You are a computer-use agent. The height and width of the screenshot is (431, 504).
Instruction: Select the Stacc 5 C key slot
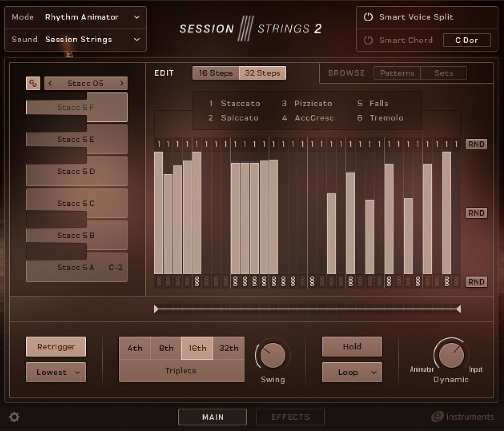pyautogui.click(x=76, y=203)
